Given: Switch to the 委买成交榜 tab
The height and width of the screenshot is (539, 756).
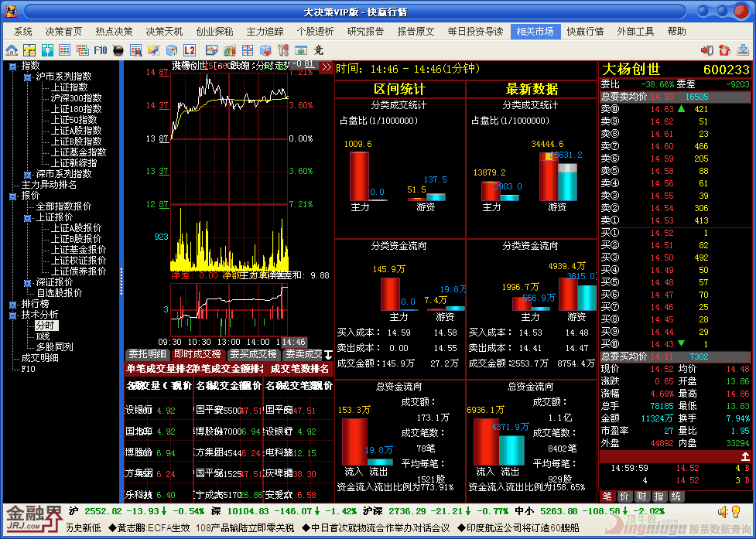Looking at the screenshot, I should click(253, 354).
